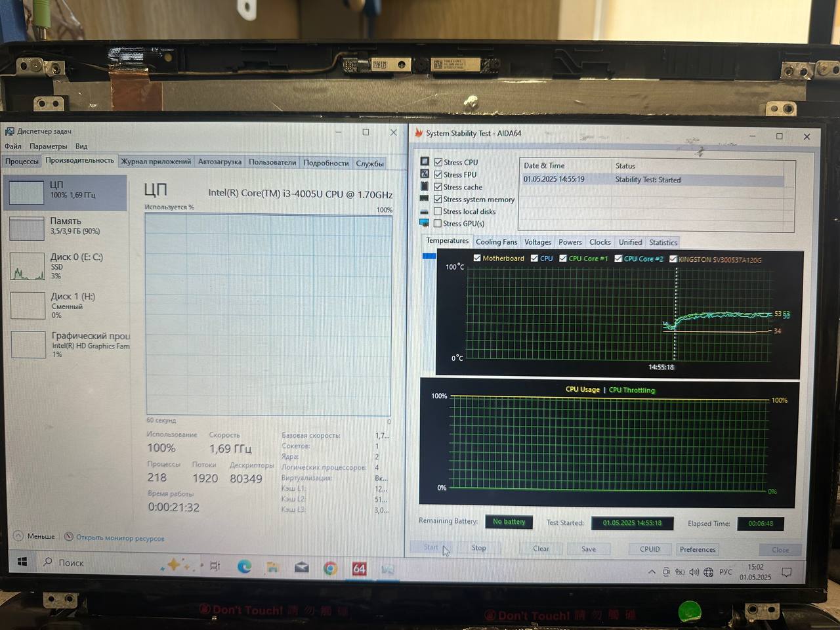This screenshot has width=840, height=630.
Task: Uncheck the Stress CPU checkbox
Action: tap(438, 162)
